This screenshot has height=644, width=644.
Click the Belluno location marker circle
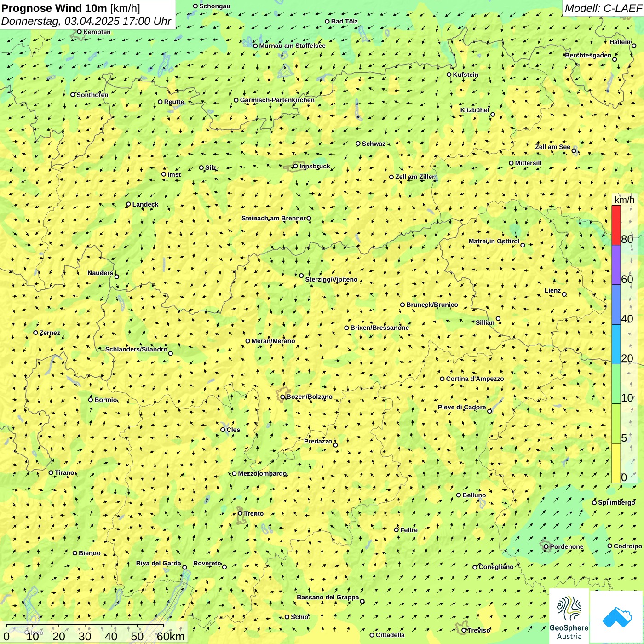(x=459, y=495)
